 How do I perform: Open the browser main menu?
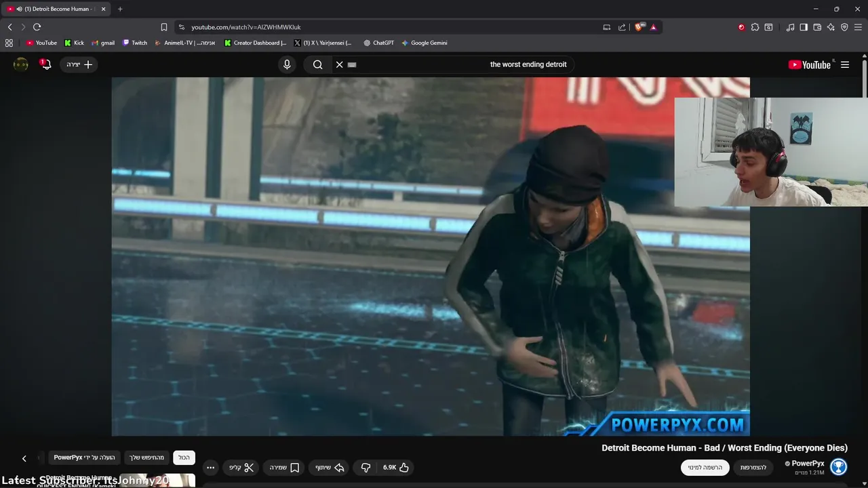coord(858,27)
